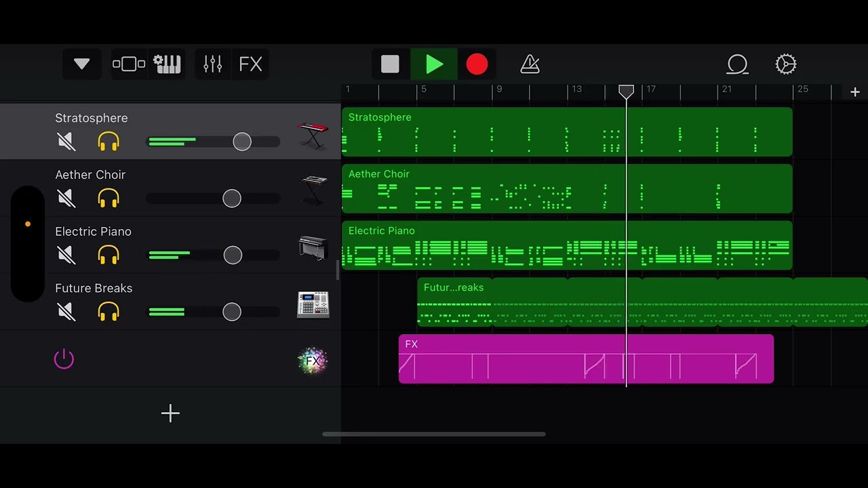The width and height of the screenshot is (868, 488).
Task: Select the Stratosphere green region in timeline
Action: click(567, 132)
